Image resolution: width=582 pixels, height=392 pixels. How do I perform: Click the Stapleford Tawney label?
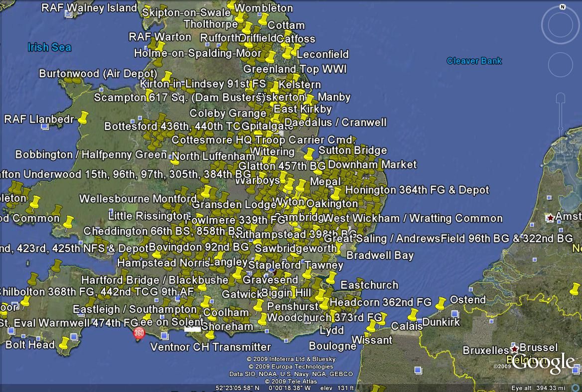[296, 265]
